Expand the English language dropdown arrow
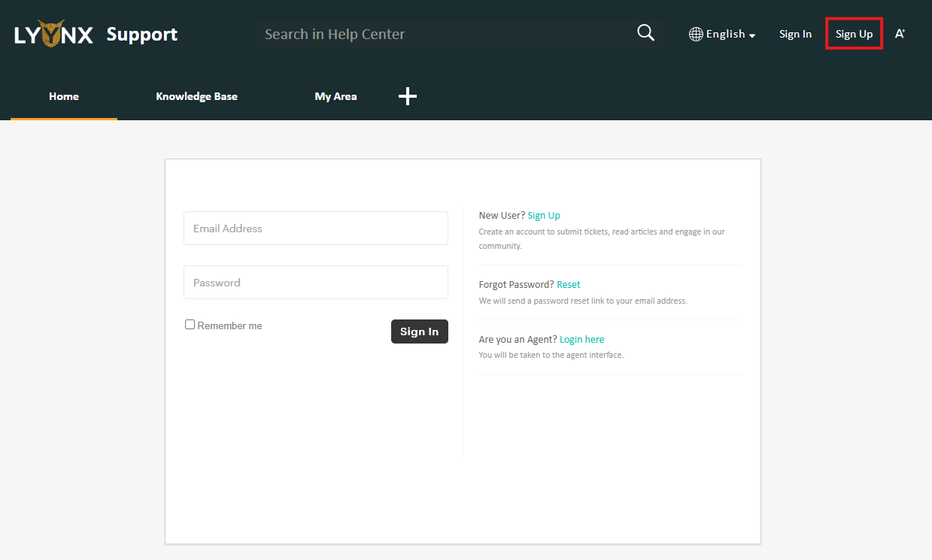 [x=752, y=35]
